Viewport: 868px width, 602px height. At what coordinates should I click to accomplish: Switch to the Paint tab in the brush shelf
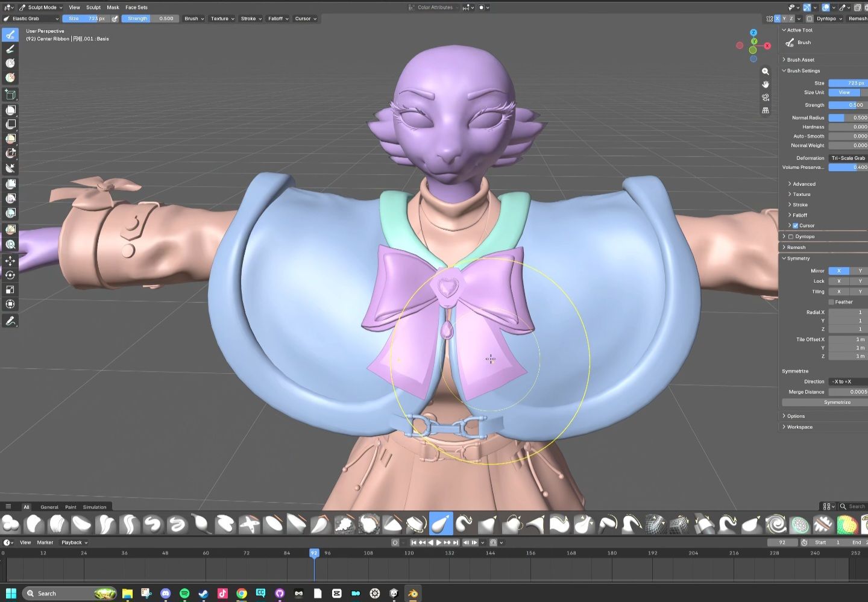(x=71, y=507)
